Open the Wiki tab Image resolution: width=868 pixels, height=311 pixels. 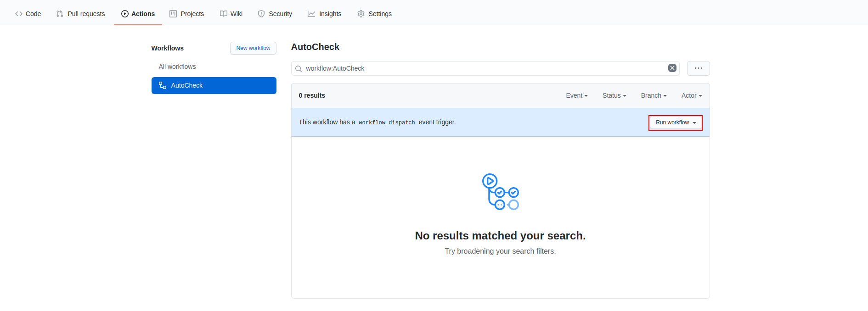[231, 14]
